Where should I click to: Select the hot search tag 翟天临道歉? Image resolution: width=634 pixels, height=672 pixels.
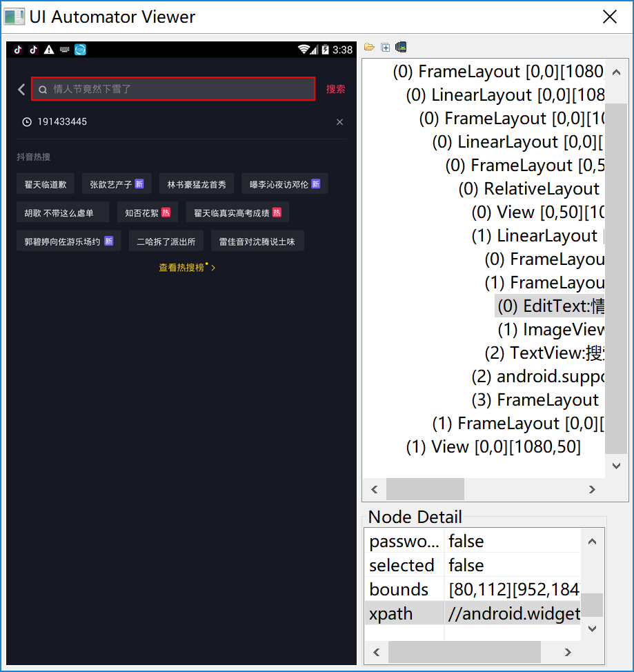pyautogui.click(x=46, y=184)
